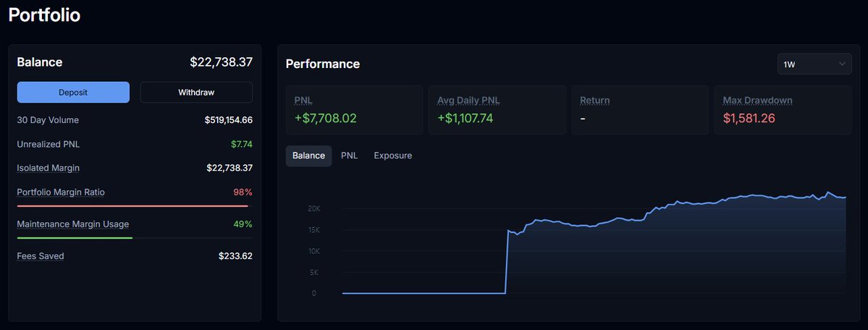This screenshot has height=330, width=868.
Task: Click the PNL label in Performance card
Action: click(303, 100)
